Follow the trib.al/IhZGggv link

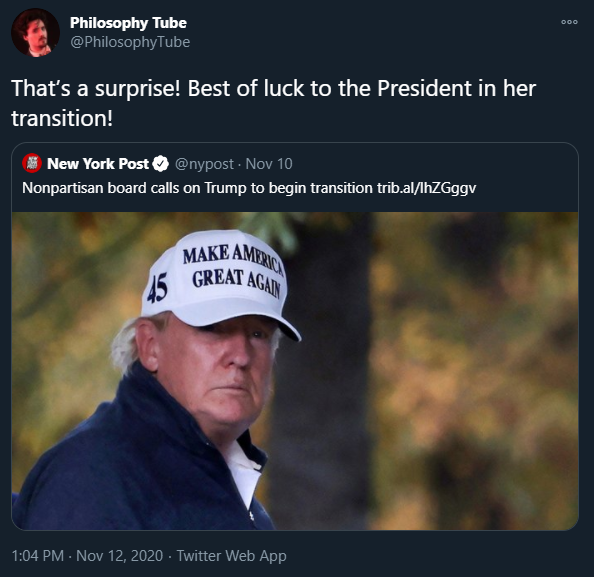(x=426, y=188)
